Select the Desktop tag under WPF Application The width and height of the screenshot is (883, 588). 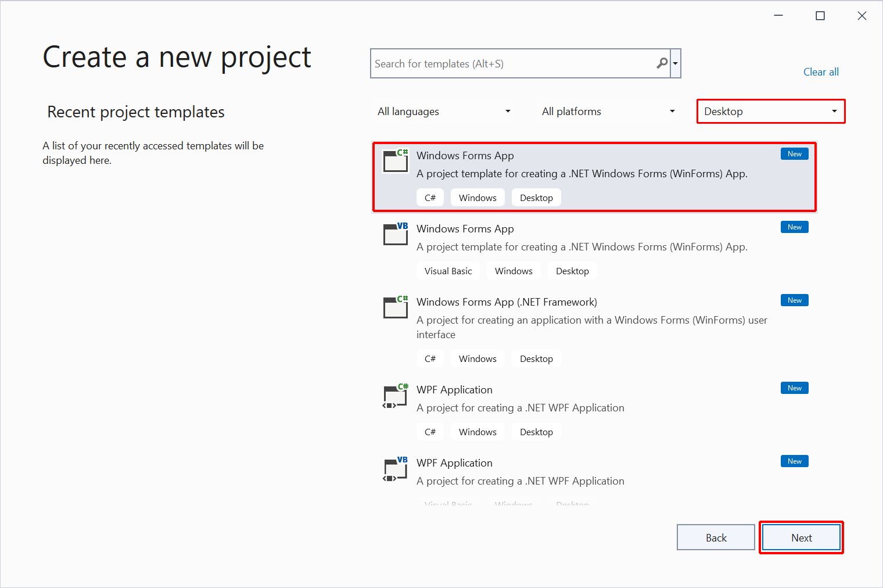click(536, 431)
